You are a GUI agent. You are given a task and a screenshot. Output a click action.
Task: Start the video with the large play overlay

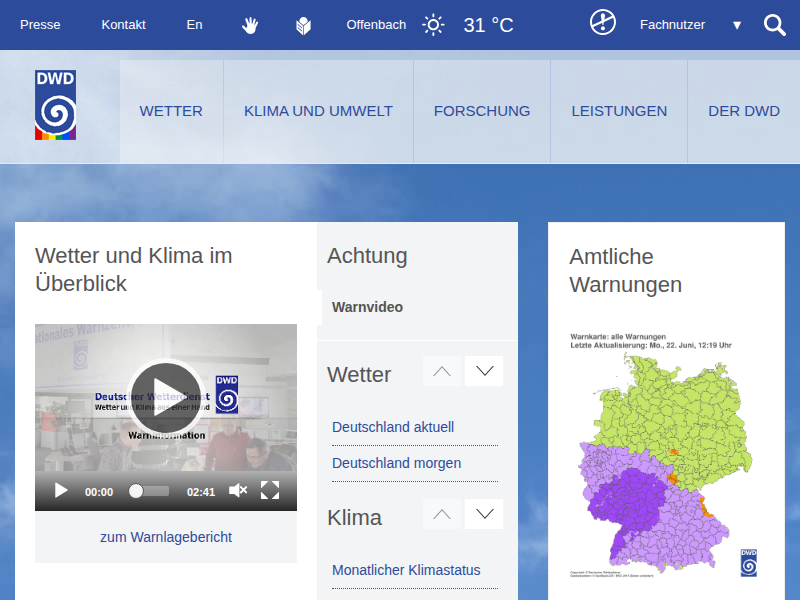(x=166, y=398)
